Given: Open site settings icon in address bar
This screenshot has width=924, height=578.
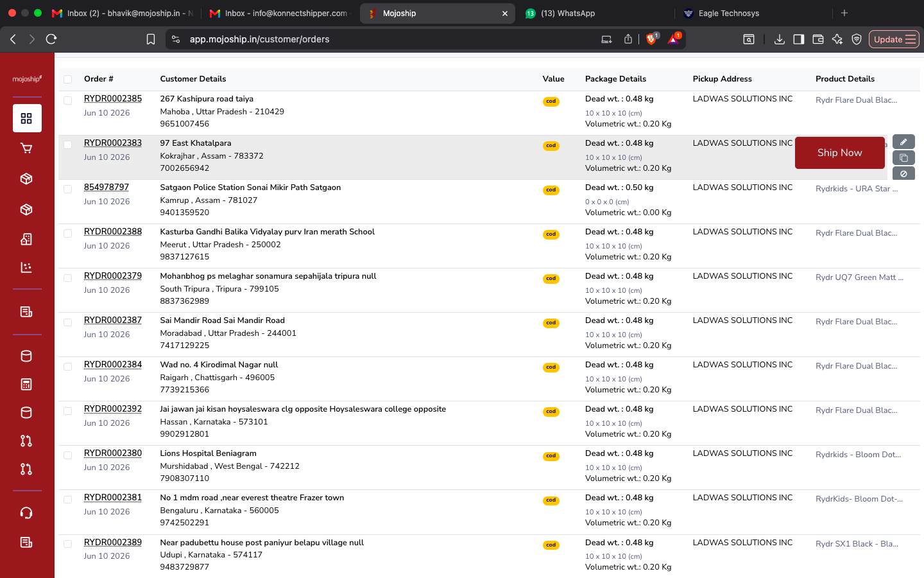Looking at the screenshot, I should (176, 39).
